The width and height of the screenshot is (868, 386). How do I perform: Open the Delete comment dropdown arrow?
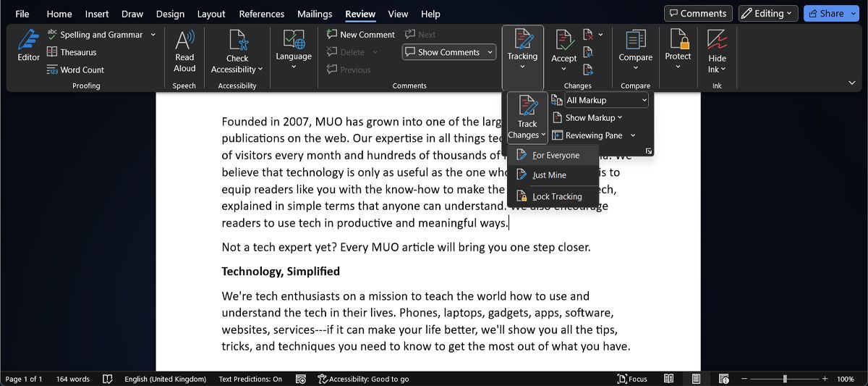tap(375, 52)
